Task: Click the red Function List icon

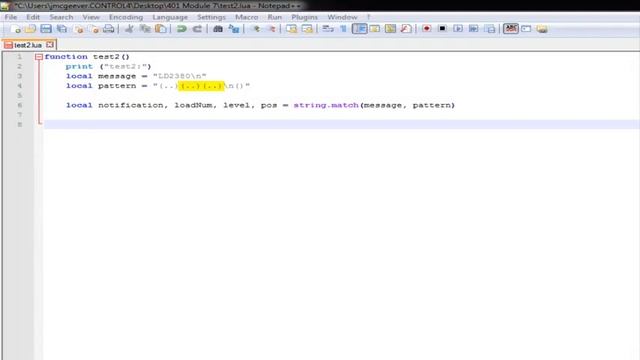Action: (x=406, y=29)
